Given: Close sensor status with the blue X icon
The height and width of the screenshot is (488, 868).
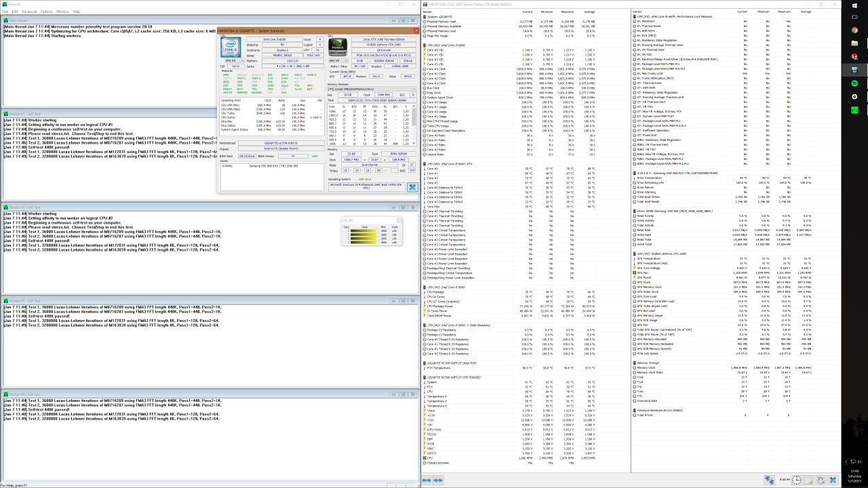Looking at the screenshot, I should click(832, 480).
